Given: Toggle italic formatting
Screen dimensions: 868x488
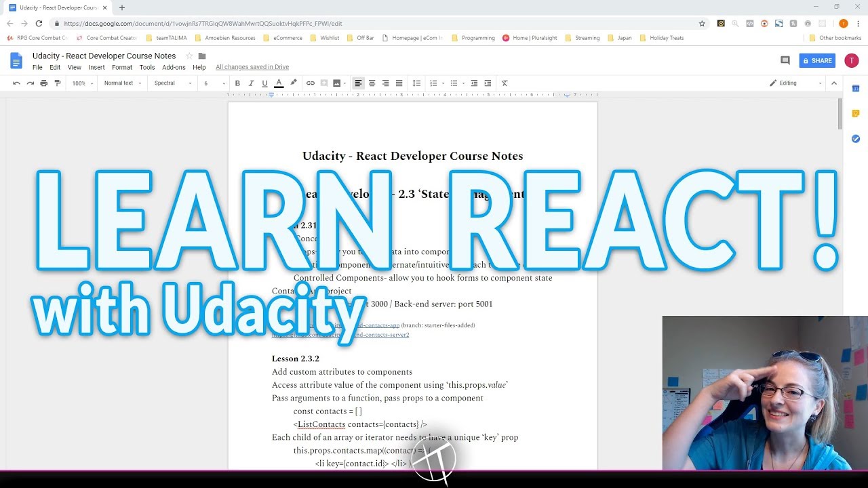Looking at the screenshot, I should pyautogui.click(x=251, y=83).
